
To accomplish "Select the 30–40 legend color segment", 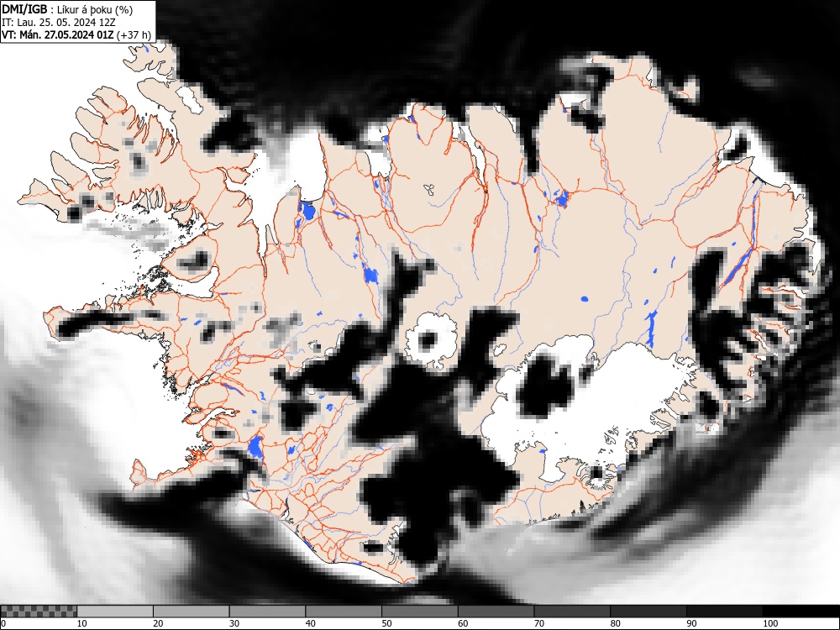I will click(x=267, y=612).
